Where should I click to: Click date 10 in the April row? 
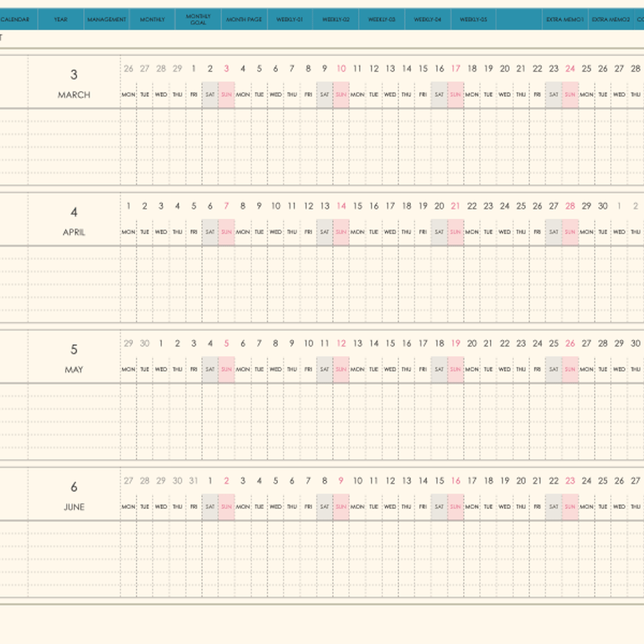(276, 206)
